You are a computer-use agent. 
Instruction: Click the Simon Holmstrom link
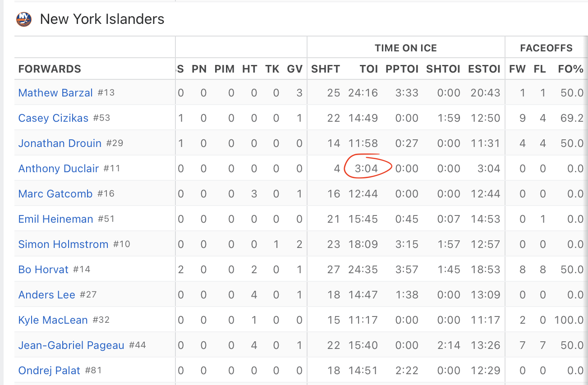[x=63, y=244]
